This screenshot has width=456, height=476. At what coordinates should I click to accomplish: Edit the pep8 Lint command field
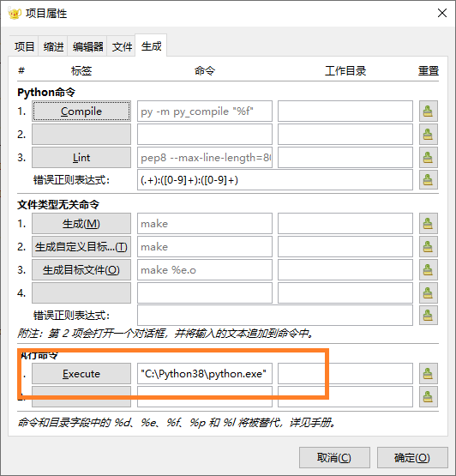click(205, 157)
